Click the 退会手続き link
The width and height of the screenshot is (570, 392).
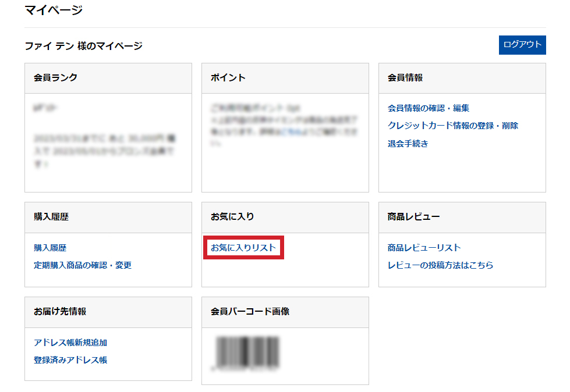(x=408, y=144)
